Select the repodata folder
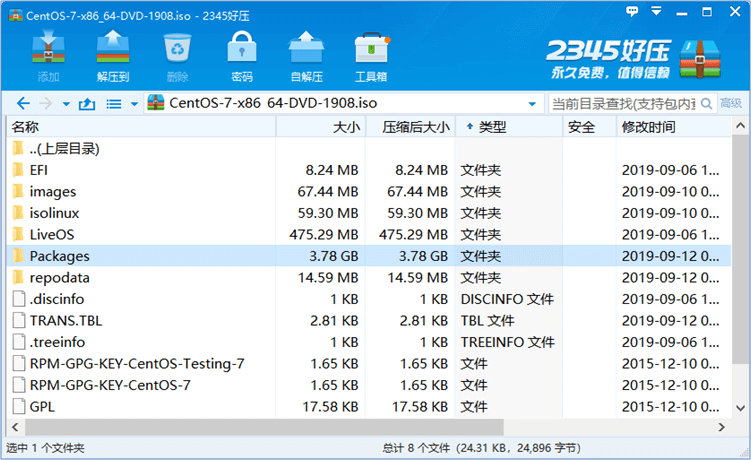 [369, 277]
